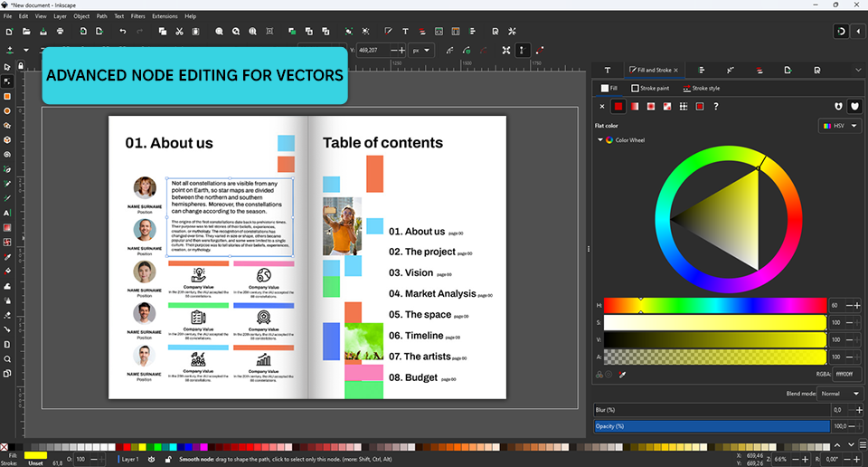This screenshot has width=868, height=467.
Task: Open the Path menu
Action: pyautogui.click(x=102, y=16)
